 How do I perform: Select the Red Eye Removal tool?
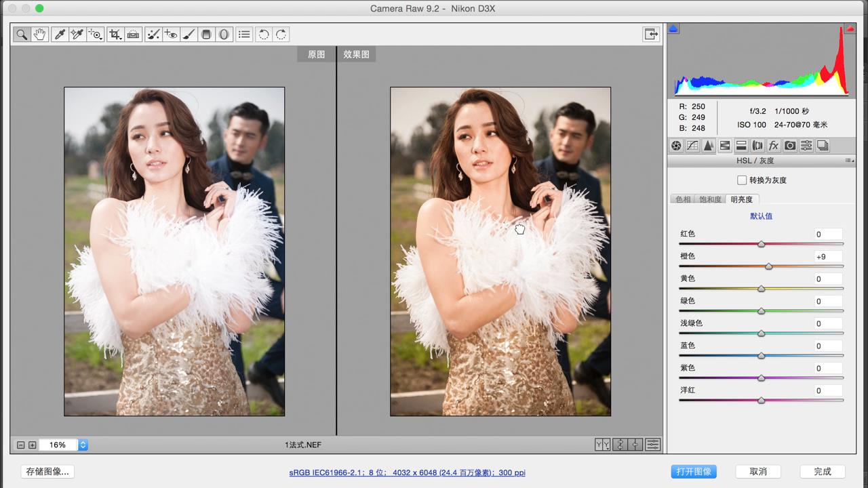coord(170,35)
